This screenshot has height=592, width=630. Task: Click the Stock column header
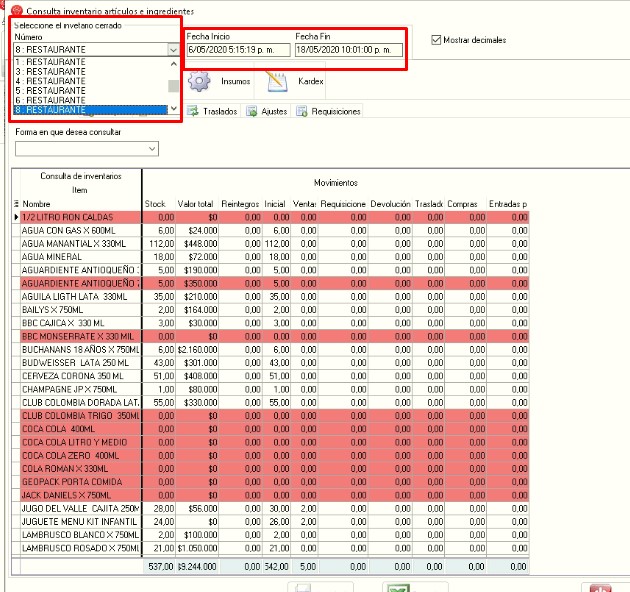click(x=155, y=203)
